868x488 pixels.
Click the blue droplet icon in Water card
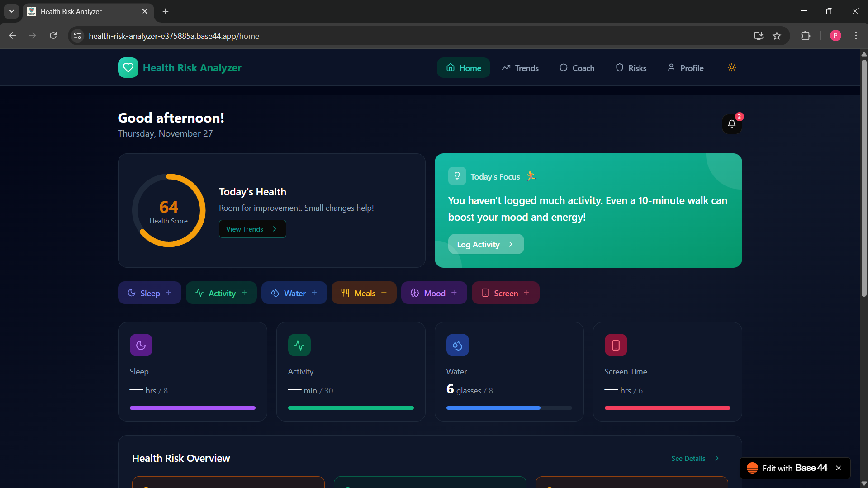pos(458,345)
